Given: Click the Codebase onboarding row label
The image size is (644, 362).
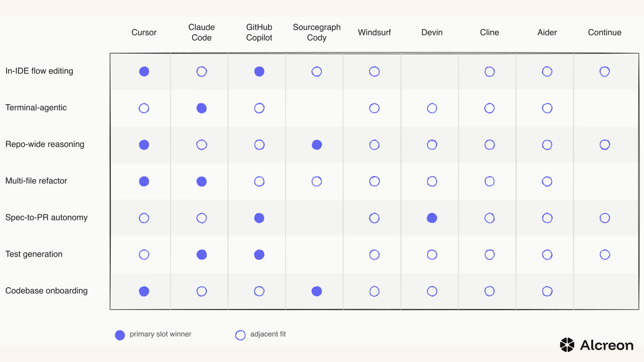Looking at the screenshot, I should pos(46,291).
